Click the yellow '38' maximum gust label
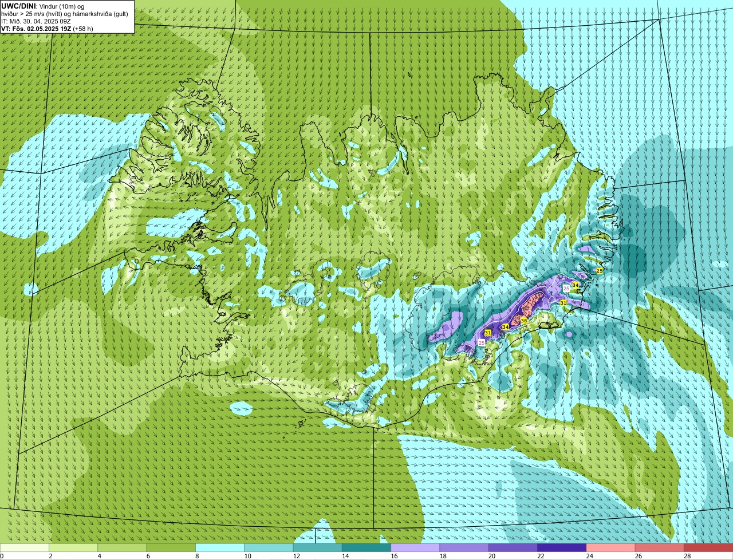The width and height of the screenshot is (733, 560). click(523, 321)
